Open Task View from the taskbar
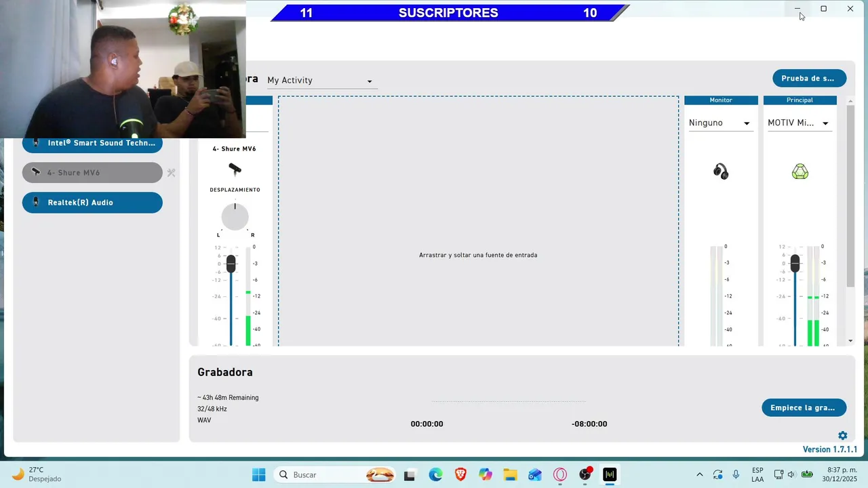This screenshot has width=868, height=488. tap(409, 475)
